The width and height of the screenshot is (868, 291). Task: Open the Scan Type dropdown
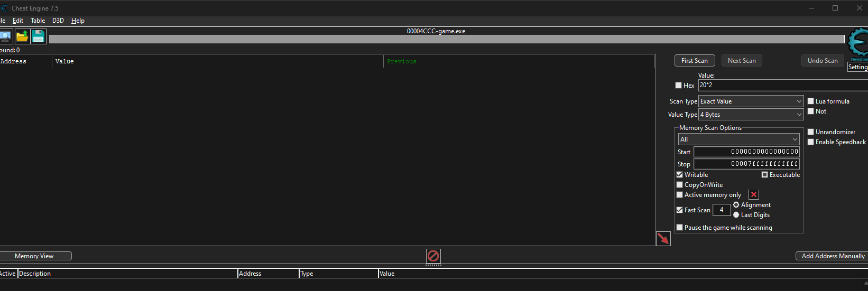coord(751,101)
